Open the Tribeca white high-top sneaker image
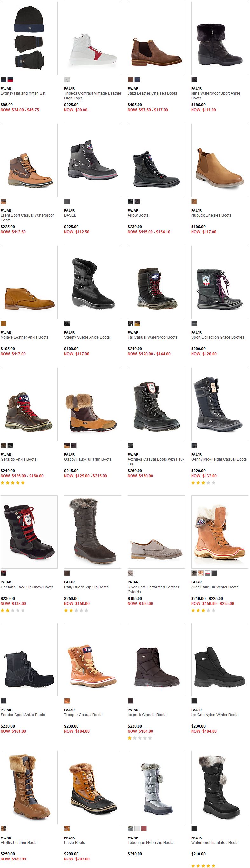 [93, 38]
